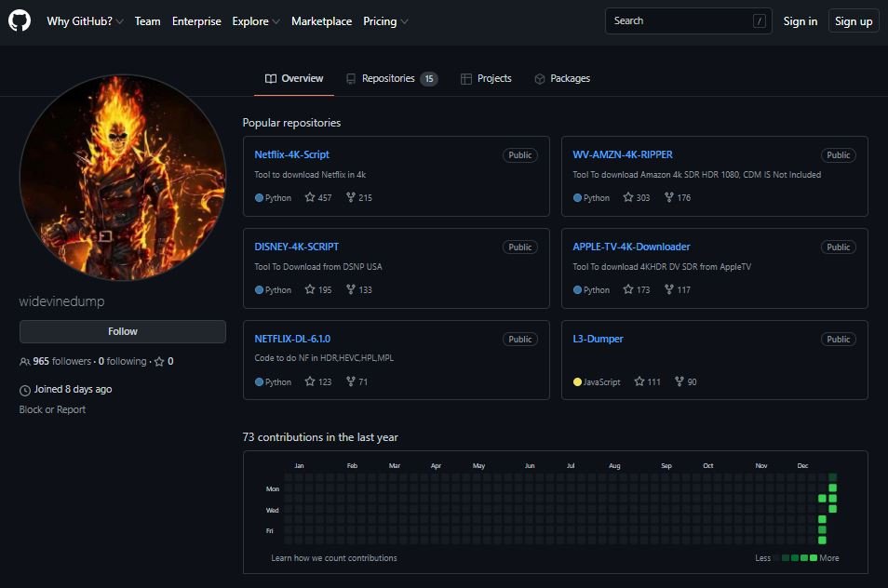Click the Projects board icon
888x588 pixels.
tap(466, 79)
